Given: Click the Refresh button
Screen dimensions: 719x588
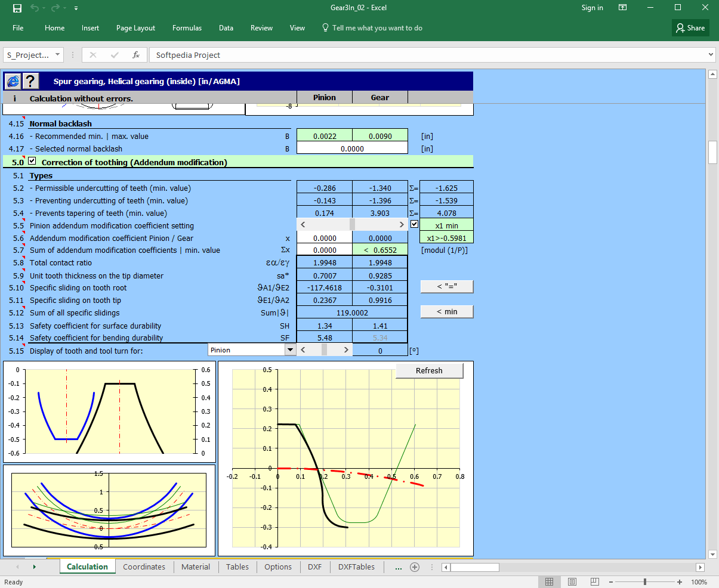Looking at the screenshot, I should (429, 370).
